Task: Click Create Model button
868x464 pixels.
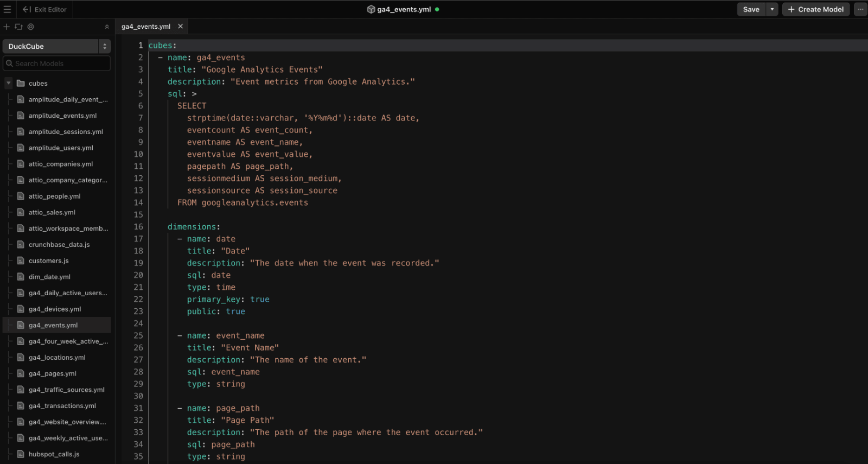Action: point(816,9)
